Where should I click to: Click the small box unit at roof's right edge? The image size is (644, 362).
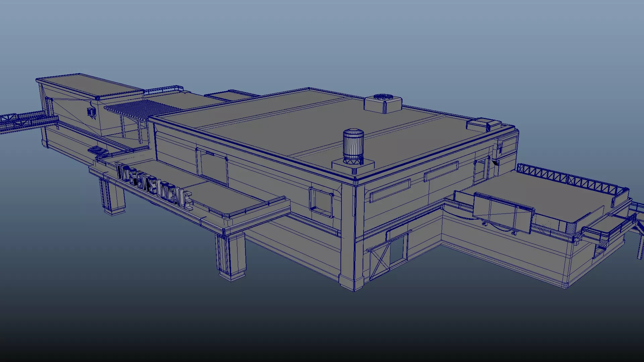[483, 124]
